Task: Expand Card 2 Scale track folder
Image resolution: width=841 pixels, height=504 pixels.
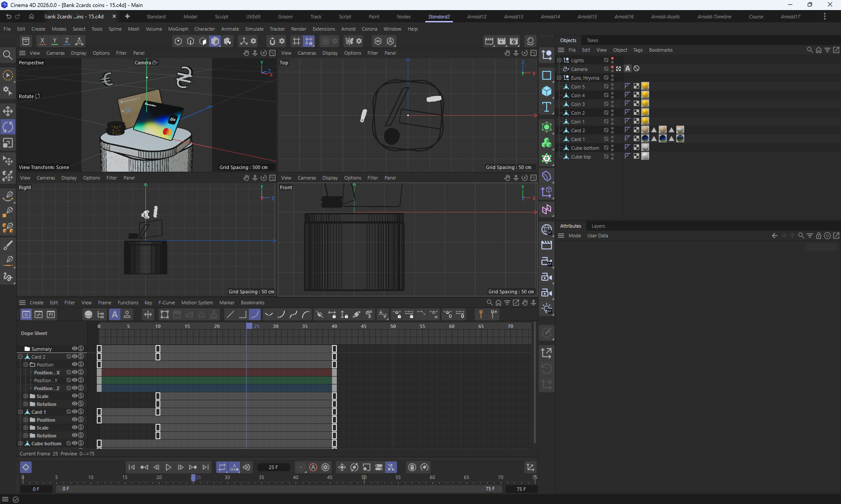Action: [x=26, y=396]
